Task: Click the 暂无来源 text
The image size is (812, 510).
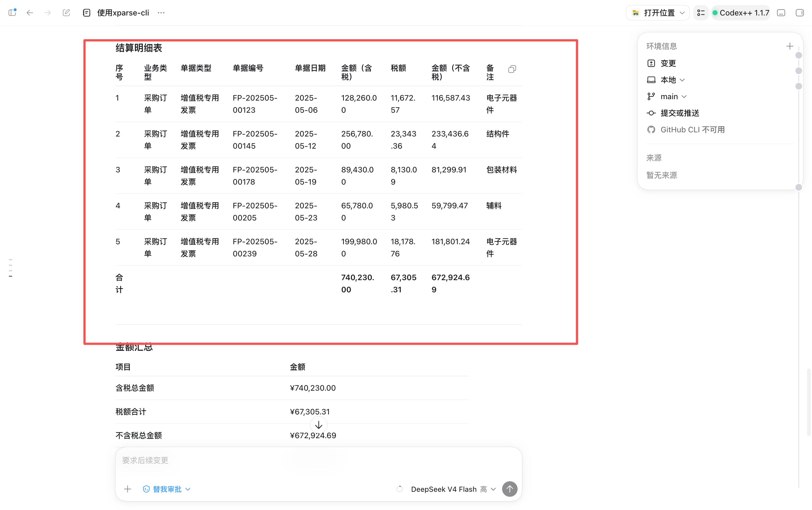Action: tap(661, 175)
